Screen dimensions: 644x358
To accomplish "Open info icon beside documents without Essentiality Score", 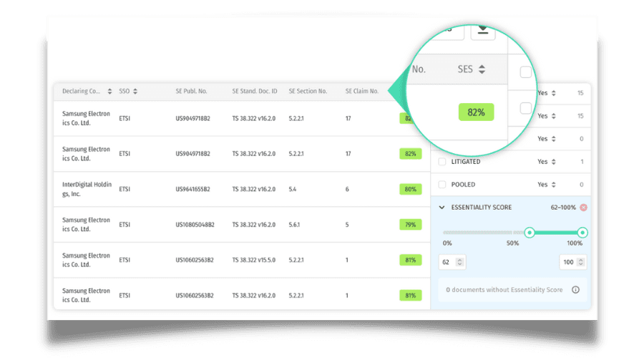I will [575, 290].
